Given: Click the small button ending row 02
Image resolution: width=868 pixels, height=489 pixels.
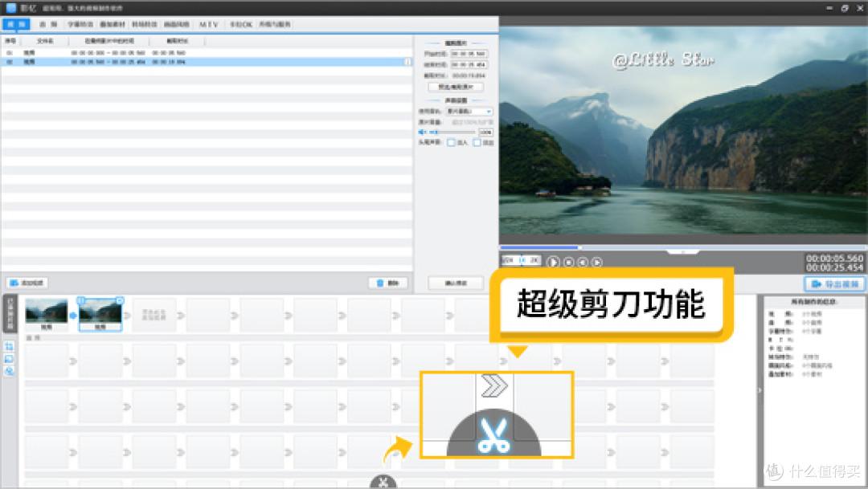Looking at the screenshot, I should (x=407, y=62).
